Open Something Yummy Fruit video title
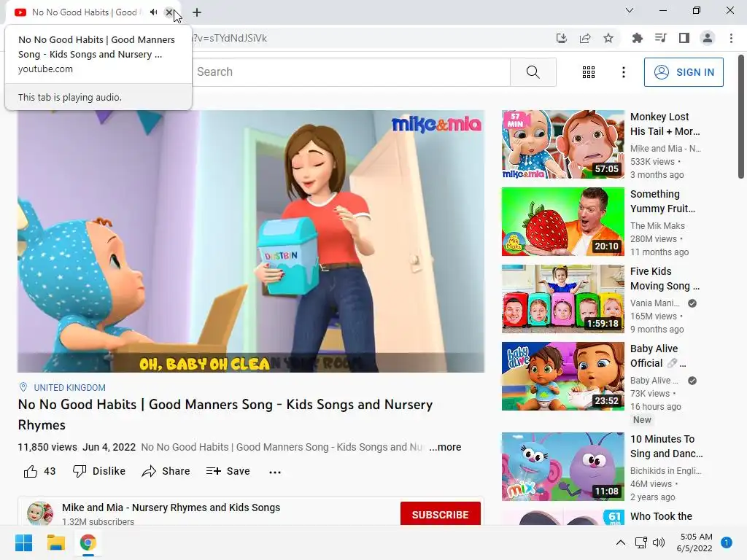This screenshot has width=747, height=560. [662, 201]
